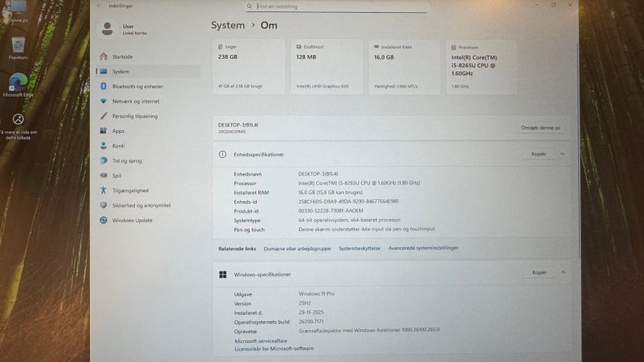Open the Apps icon in sidebar

103,131
